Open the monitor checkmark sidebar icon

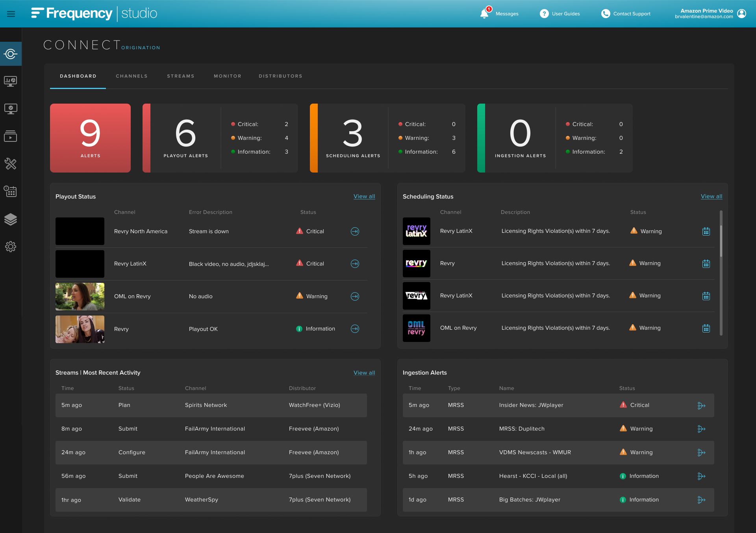(11, 109)
